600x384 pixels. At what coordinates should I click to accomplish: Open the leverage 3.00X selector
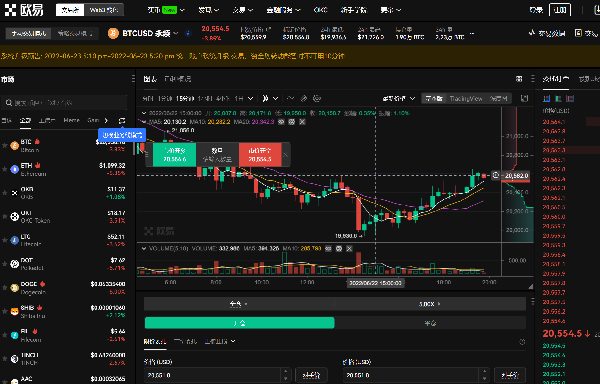coord(430,304)
